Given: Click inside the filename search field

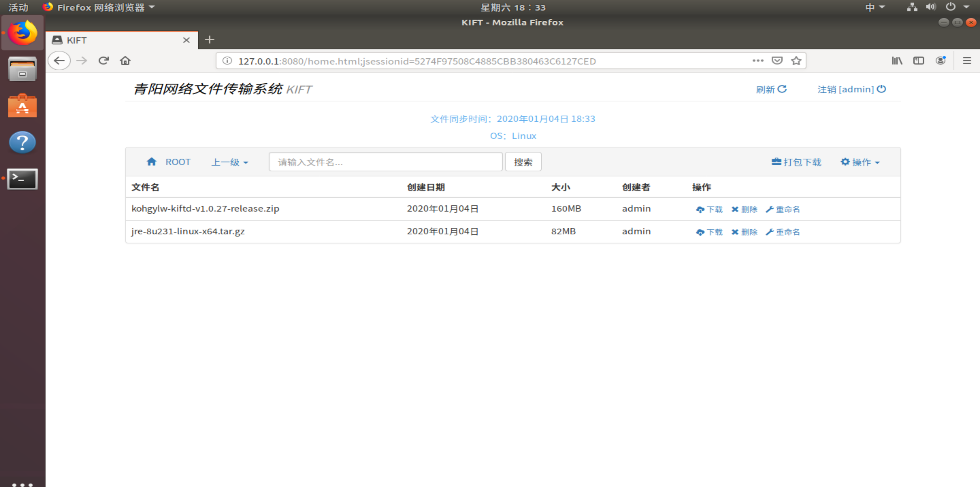Looking at the screenshot, I should click(x=385, y=162).
